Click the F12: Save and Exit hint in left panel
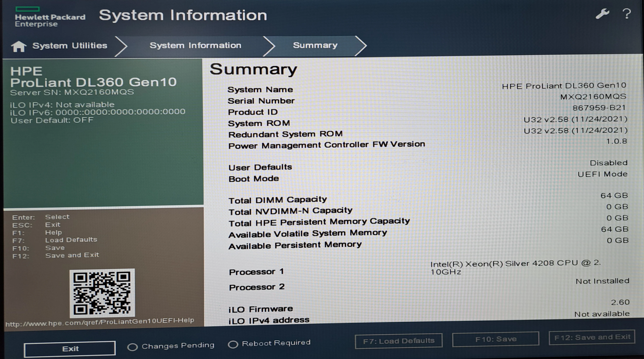 click(x=55, y=256)
